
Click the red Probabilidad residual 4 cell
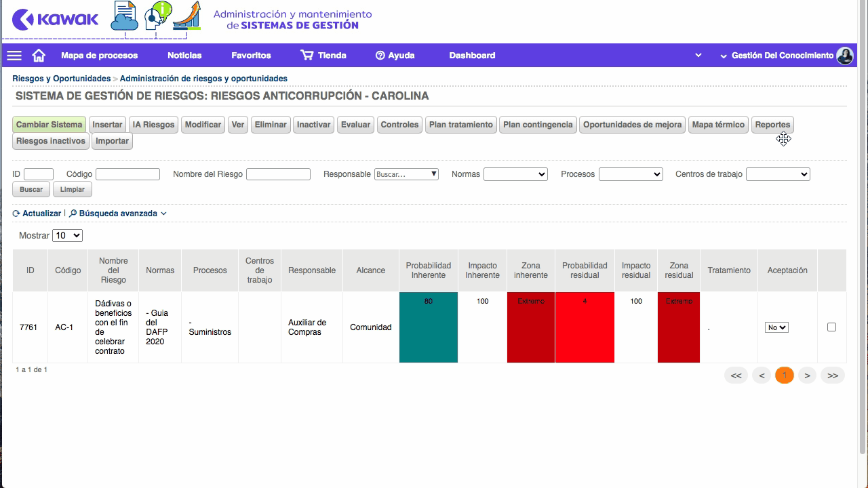click(x=585, y=327)
